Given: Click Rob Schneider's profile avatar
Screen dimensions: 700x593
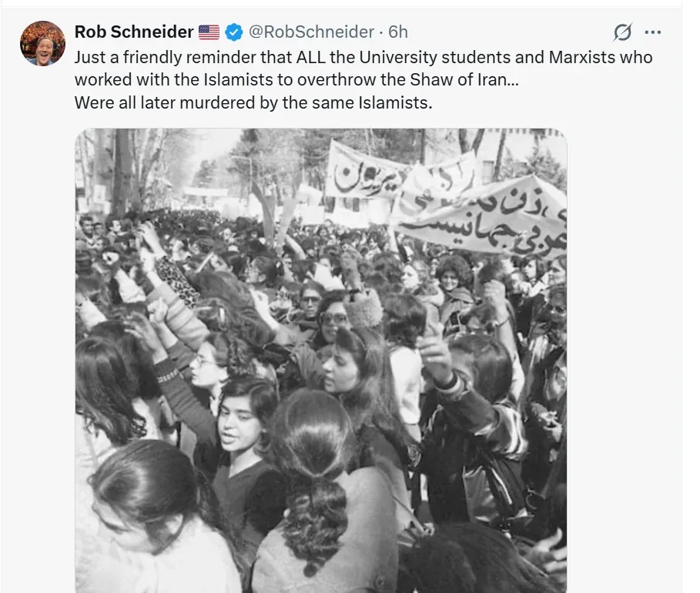Looking at the screenshot, I should (x=43, y=43).
